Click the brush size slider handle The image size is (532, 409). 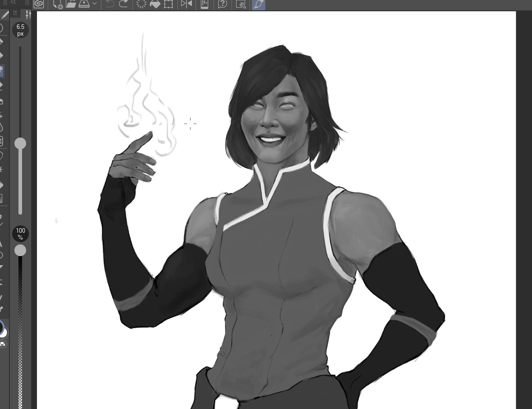(20, 143)
